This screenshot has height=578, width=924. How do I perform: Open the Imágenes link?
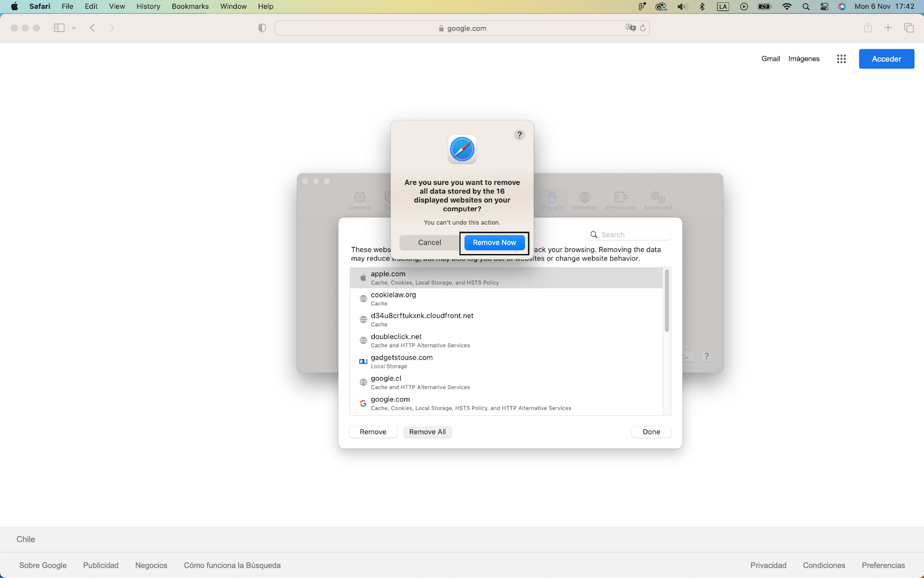click(804, 59)
